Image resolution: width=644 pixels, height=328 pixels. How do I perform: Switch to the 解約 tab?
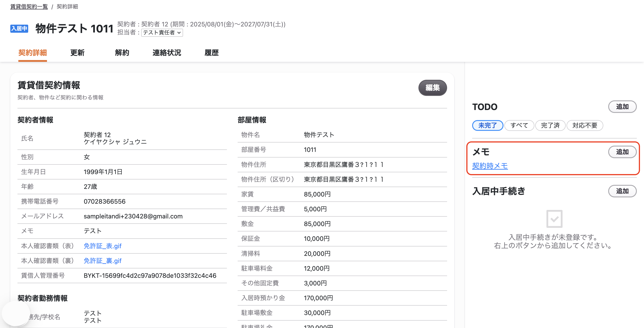[122, 53]
